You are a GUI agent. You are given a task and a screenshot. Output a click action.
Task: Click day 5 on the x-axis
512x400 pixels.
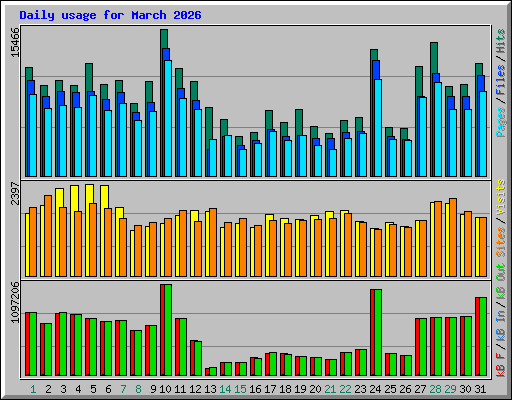click(93, 389)
